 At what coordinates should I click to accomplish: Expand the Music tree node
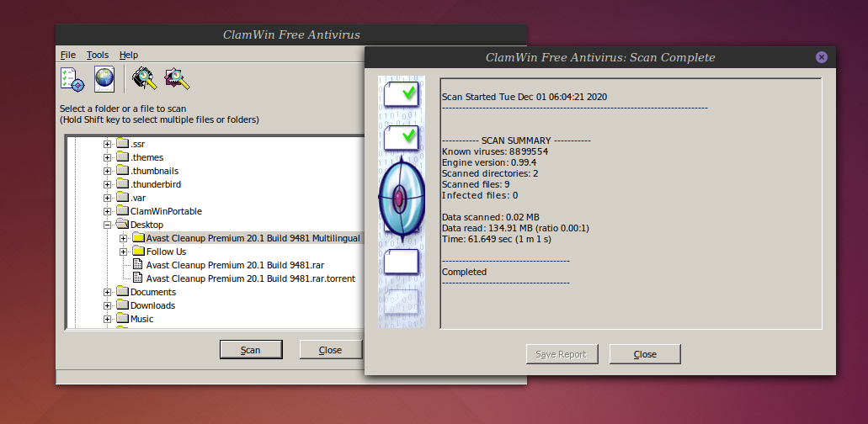point(108,320)
